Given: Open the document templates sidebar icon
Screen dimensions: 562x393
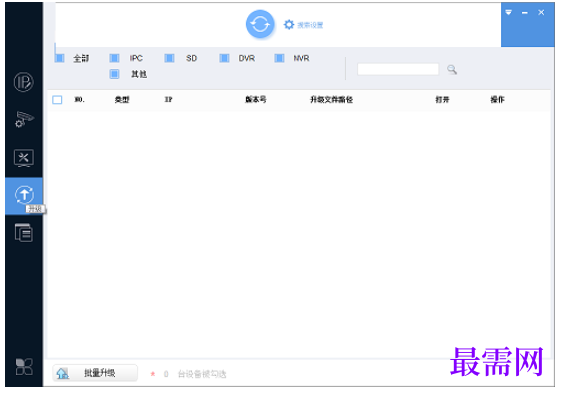Looking at the screenshot, I should click(x=24, y=233).
